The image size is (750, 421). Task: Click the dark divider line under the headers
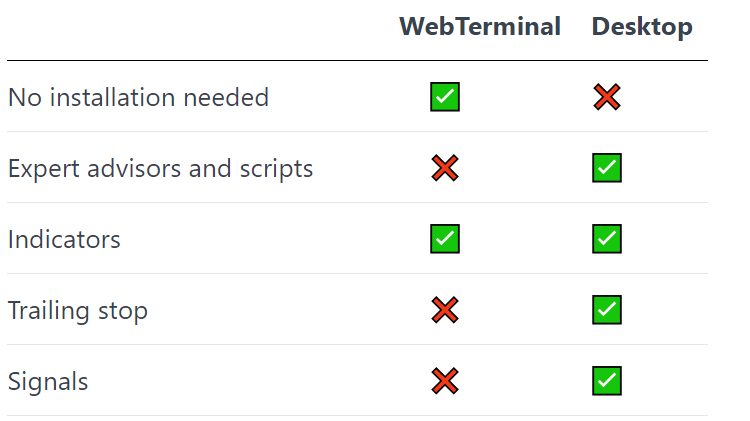click(x=357, y=61)
